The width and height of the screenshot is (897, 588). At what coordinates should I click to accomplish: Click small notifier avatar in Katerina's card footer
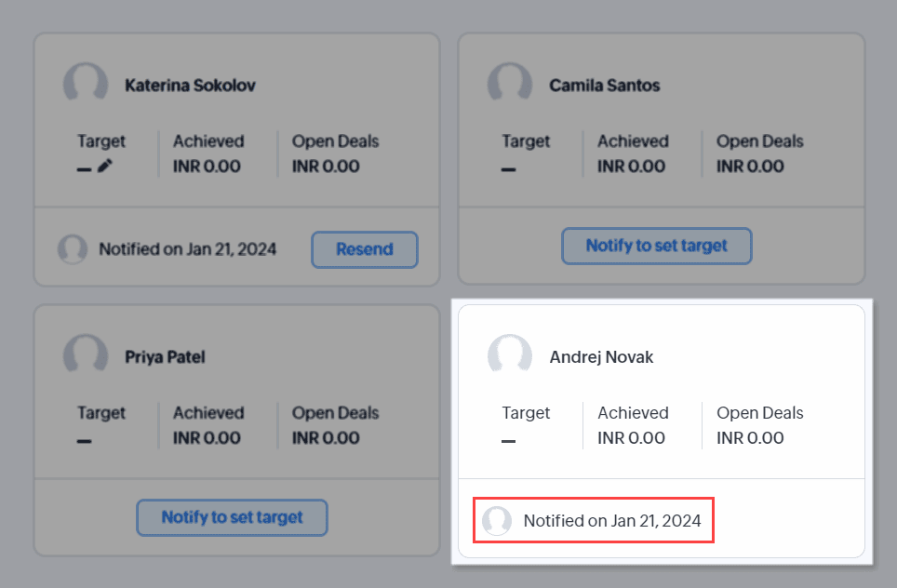(x=73, y=249)
